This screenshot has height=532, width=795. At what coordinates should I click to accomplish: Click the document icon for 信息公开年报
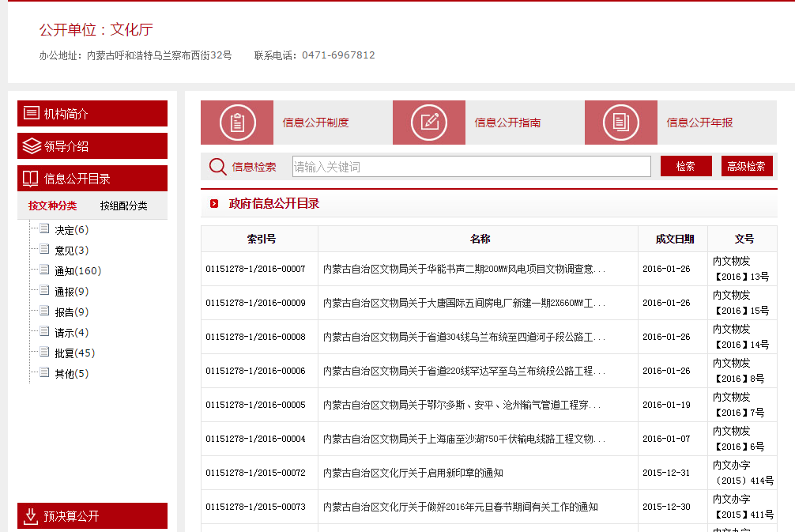[621, 123]
